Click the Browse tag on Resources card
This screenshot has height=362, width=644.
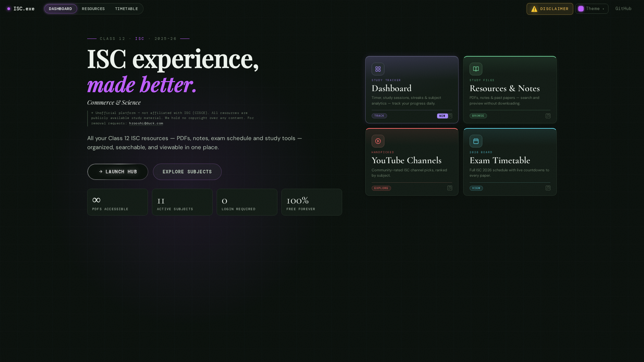click(x=478, y=116)
